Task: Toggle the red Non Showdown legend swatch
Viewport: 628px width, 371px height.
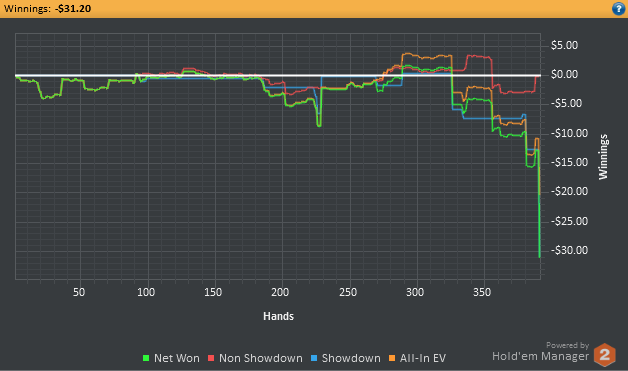Action: [x=211, y=358]
